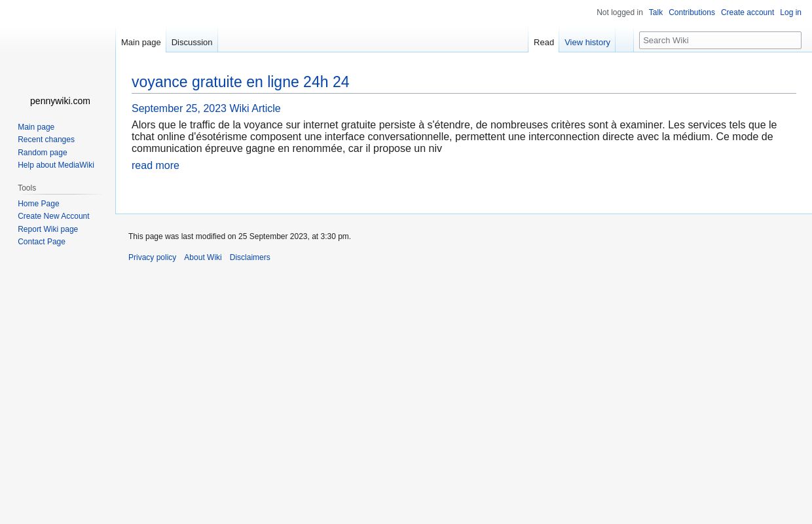Click the read more link
The height and width of the screenshot is (524, 812).
[x=155, y=165]
